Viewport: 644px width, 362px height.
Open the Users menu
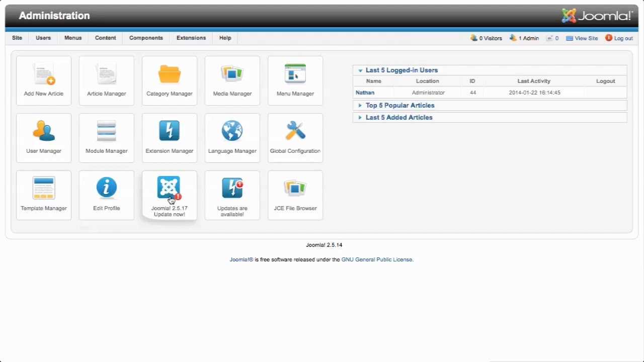(x=43, y=38)
